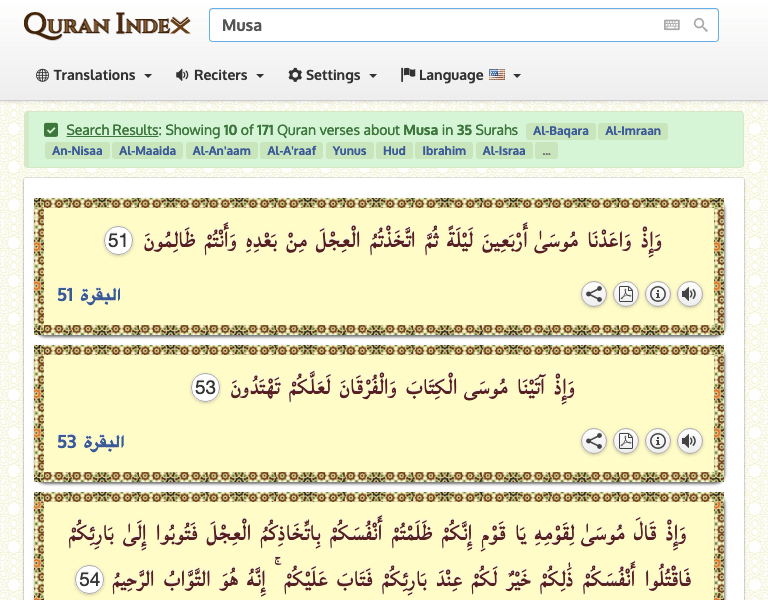Expand more surahs with ellipsis tag
Image resolution: width=768 pixels, height=600 pixels.
tap(546, 151)
